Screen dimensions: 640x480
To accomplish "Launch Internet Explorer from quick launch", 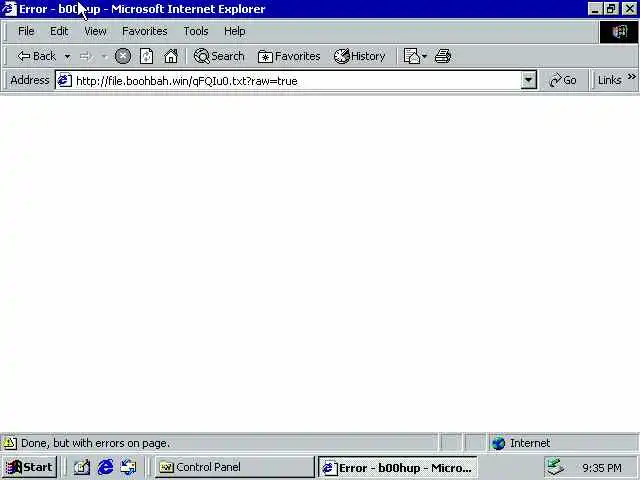I will click(x=105, y=467).
